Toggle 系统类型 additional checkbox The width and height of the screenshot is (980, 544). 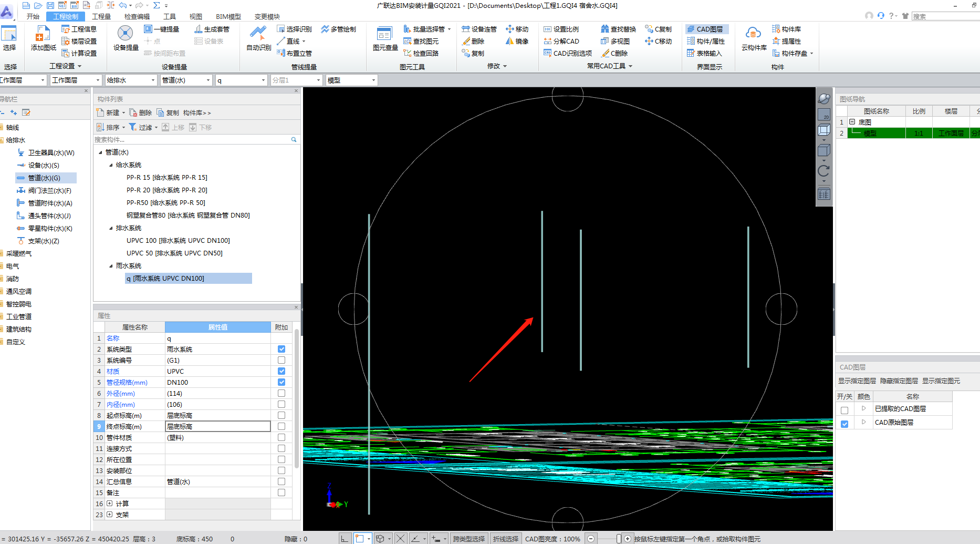coord(282,349)
